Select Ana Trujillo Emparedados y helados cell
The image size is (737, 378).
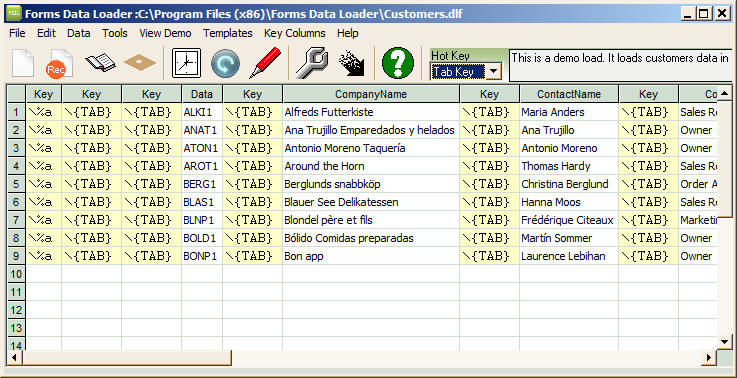point(371,130)
